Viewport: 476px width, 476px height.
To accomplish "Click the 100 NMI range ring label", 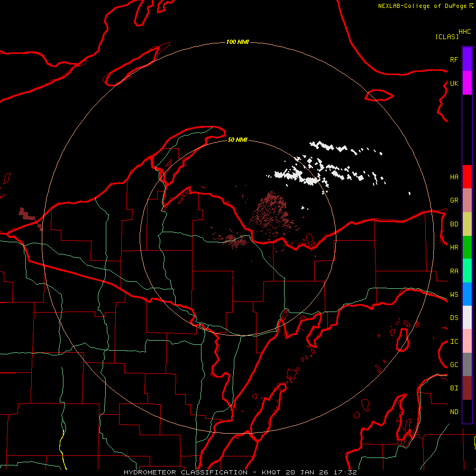I will (237, 42).
